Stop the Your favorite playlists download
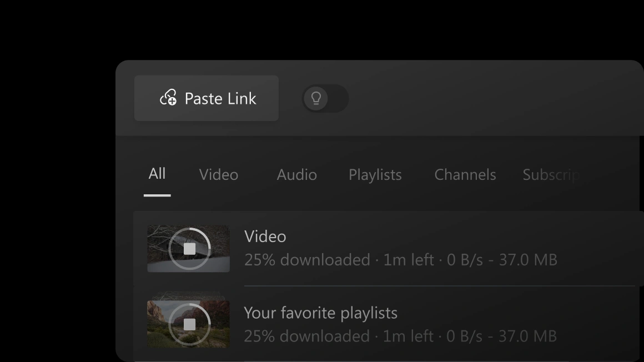The width and height of the screenshot is (644, 362). 189,325
